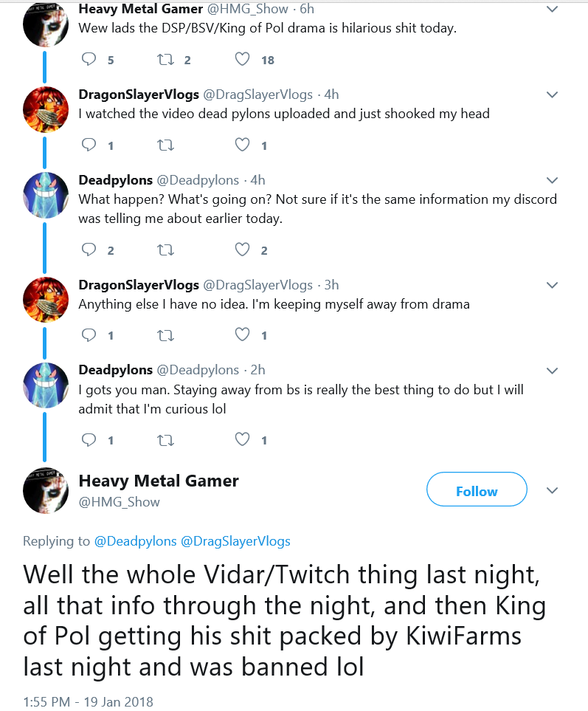
Task: Open @HMG_Show handle under main tweet author
Action: (119, 502)
